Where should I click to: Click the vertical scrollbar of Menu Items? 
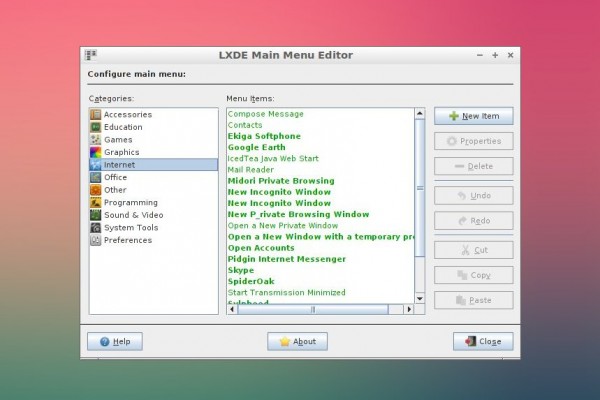point(420,200)
